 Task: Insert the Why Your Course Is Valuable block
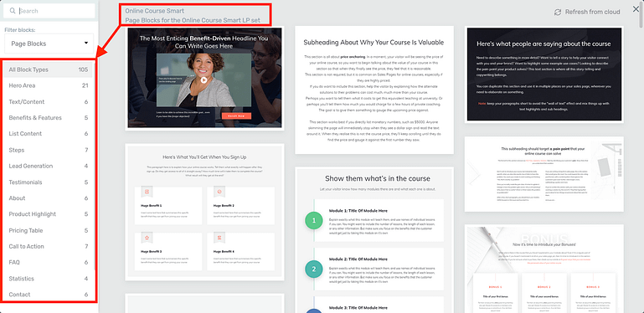coord(374,90)
